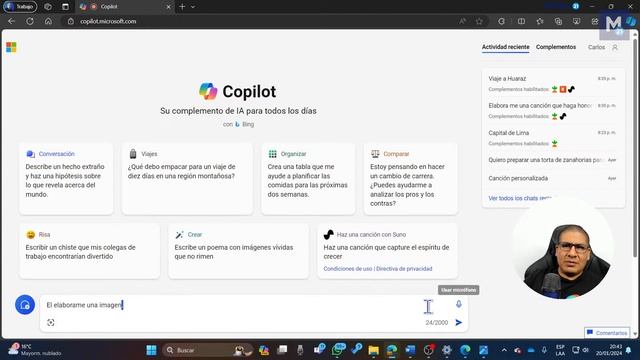Open the Canción personalizada chat
This screenshot has width=640, height=360.
click(x=552, y=178)
